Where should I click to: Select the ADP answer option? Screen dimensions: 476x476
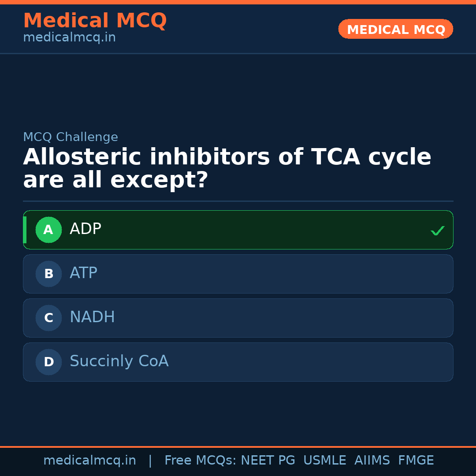pos(238,230)
